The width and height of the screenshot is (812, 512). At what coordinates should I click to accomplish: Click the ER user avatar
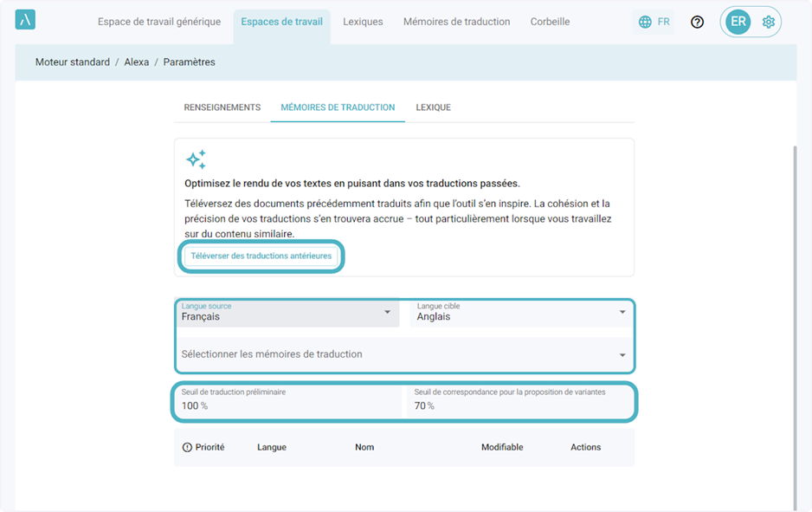[x=738, y=22]
